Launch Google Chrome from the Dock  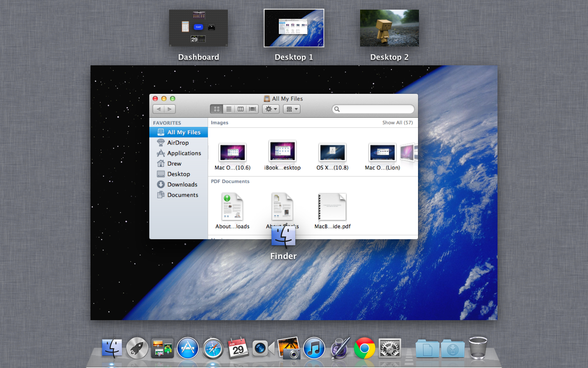point(365,348)
